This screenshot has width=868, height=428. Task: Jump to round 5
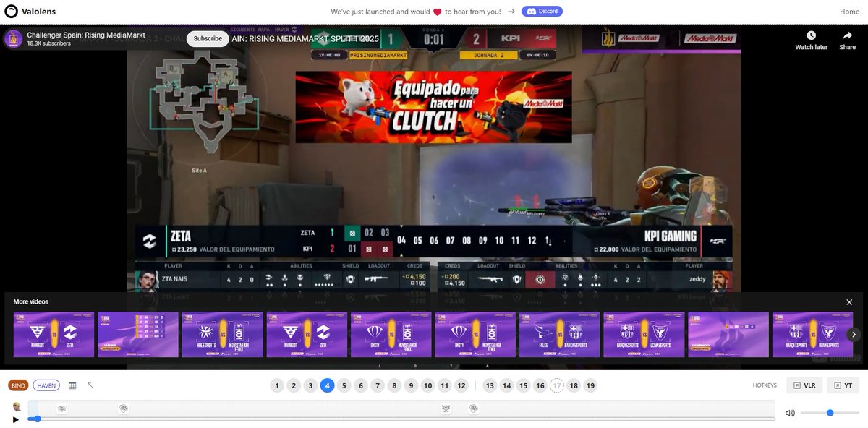tap(344, 385)
